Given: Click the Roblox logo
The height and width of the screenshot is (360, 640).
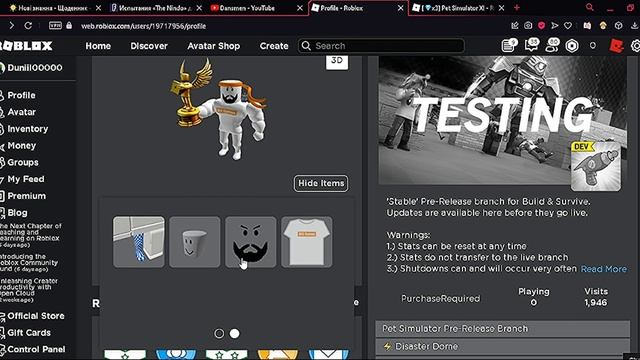Looking at the screenshot, I should 26,46.
